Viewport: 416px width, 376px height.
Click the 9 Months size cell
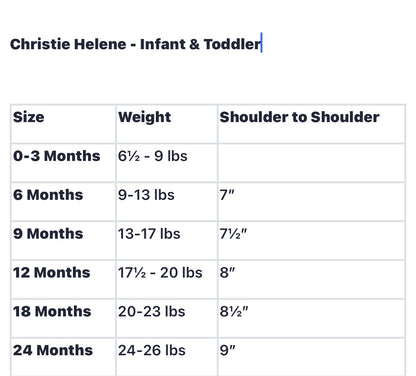pos(63,241)
